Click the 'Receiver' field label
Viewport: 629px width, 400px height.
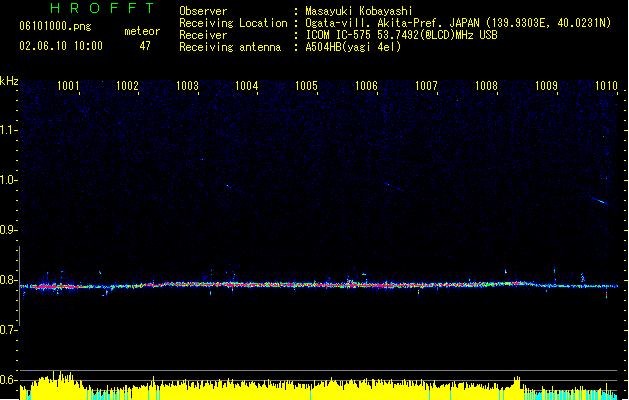click(x=203, y=35)
